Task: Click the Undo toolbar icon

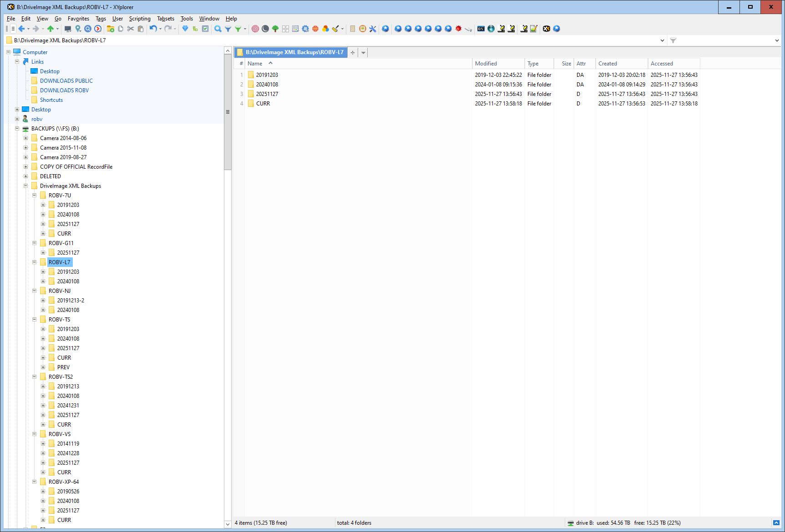Action: pyautogui.click(x=153, y=29)
